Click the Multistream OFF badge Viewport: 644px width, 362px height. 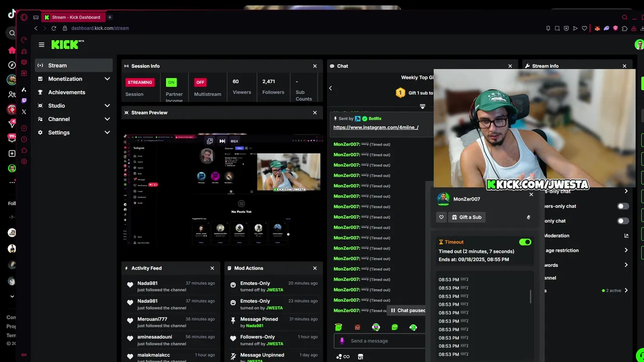coord(200,82)
